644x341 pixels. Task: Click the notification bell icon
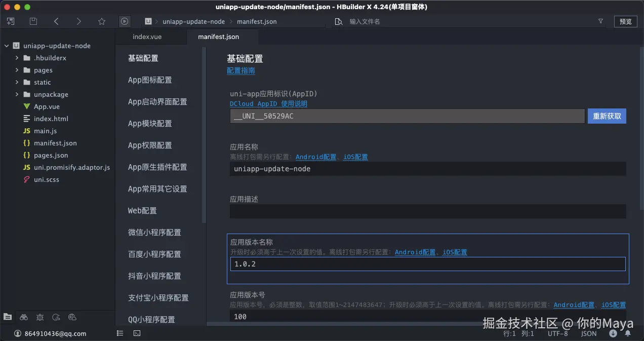pyautogui.click(x=628, y=333)
